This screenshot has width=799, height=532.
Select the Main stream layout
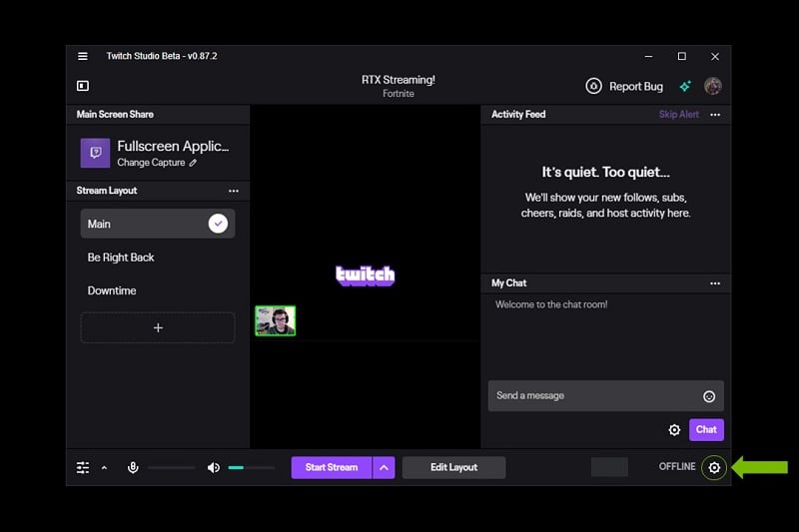coord(158,224)
